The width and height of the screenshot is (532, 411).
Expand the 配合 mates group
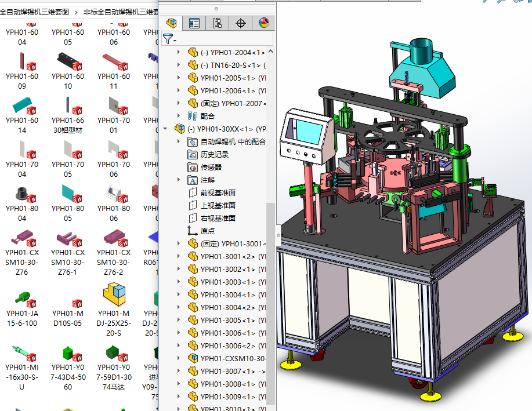point(179,117)
